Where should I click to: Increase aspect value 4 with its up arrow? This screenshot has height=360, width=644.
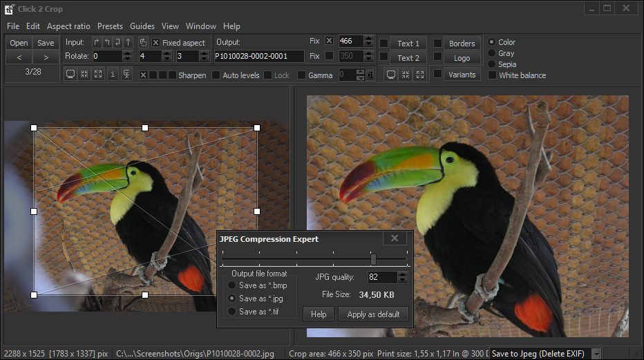click(x=167, y=53)
